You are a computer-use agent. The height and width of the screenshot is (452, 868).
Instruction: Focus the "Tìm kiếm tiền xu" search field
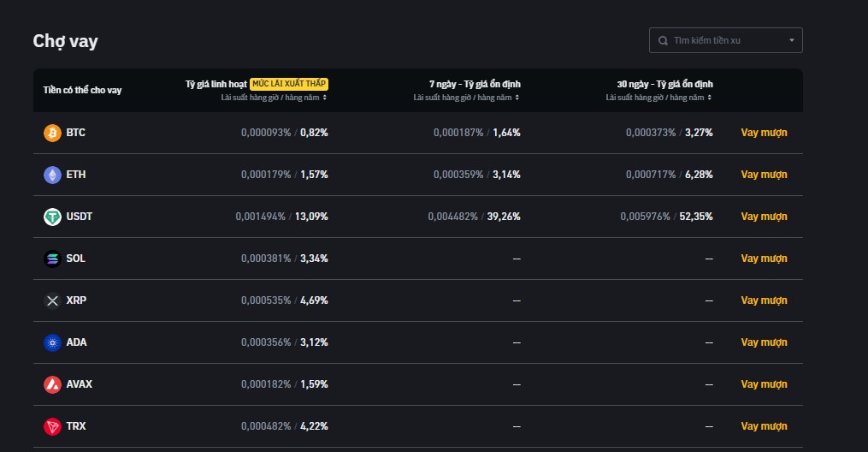[726, 40]
